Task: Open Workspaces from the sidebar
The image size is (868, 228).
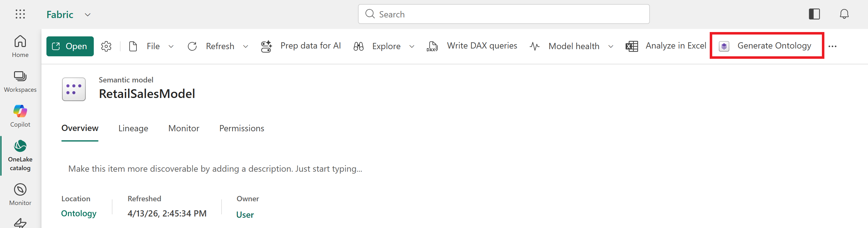Action: tap(20, 82)
